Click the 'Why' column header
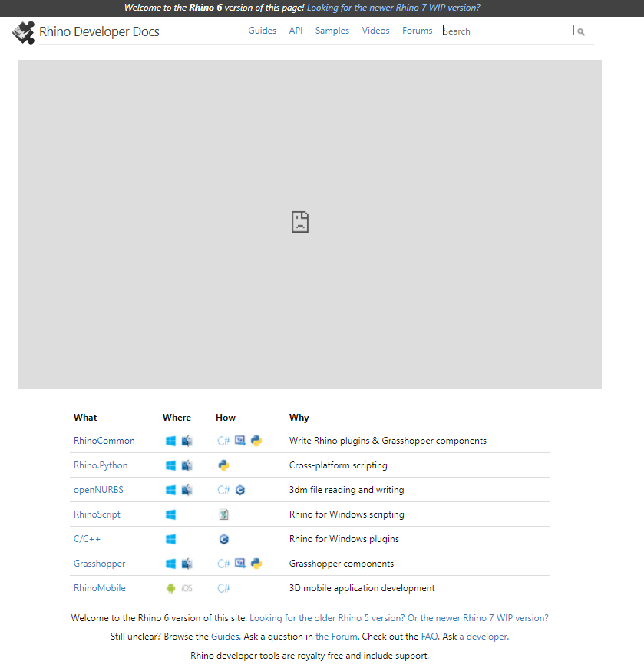The image size is (644, 668). click(x=299, y=418)
